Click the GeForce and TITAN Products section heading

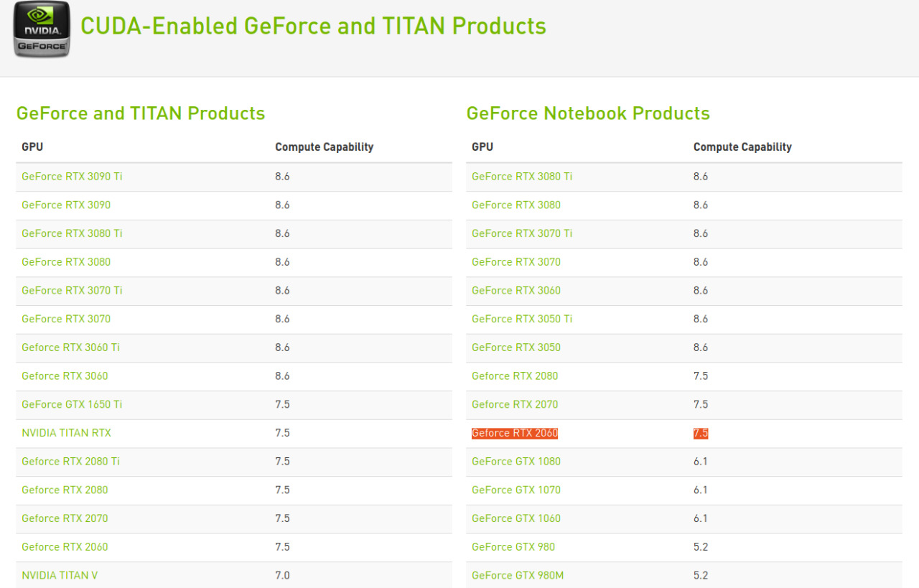coord(141,113)
